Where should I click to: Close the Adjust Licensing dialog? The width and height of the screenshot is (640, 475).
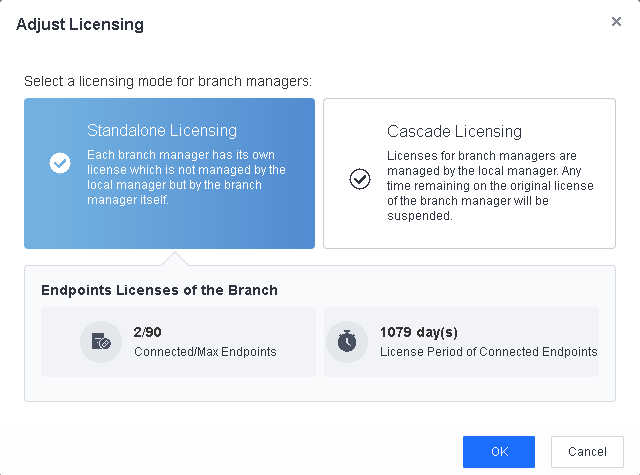tap(616, 22)
